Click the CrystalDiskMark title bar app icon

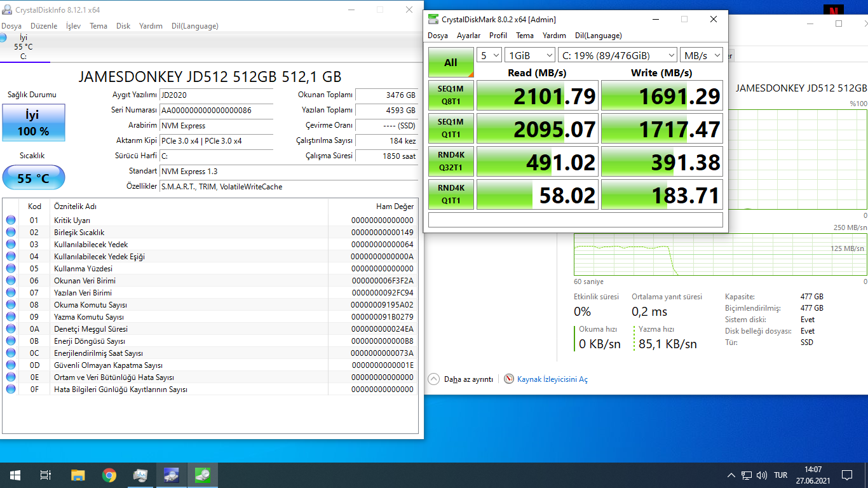(x=433, y=19)
